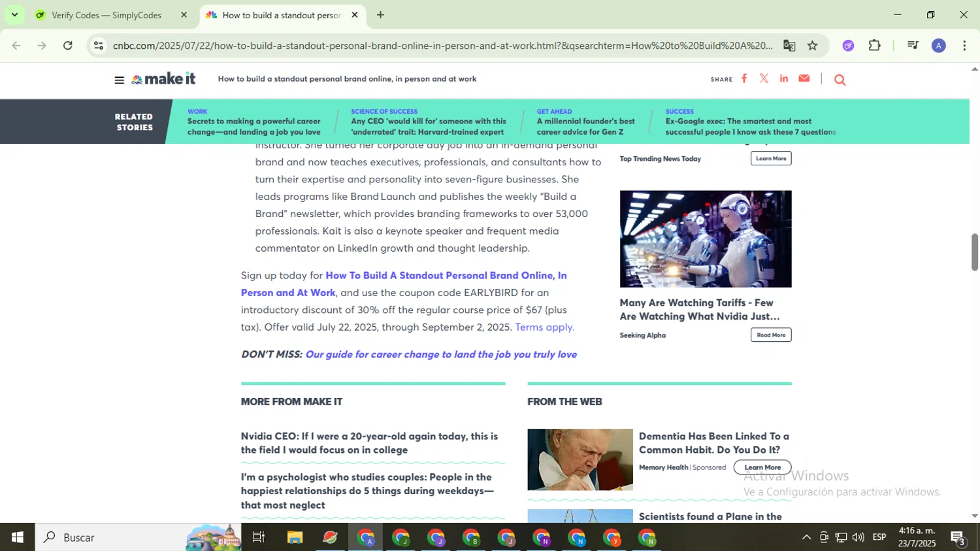
Task: Click the browser forward arrow
Action: click(42, 46)
